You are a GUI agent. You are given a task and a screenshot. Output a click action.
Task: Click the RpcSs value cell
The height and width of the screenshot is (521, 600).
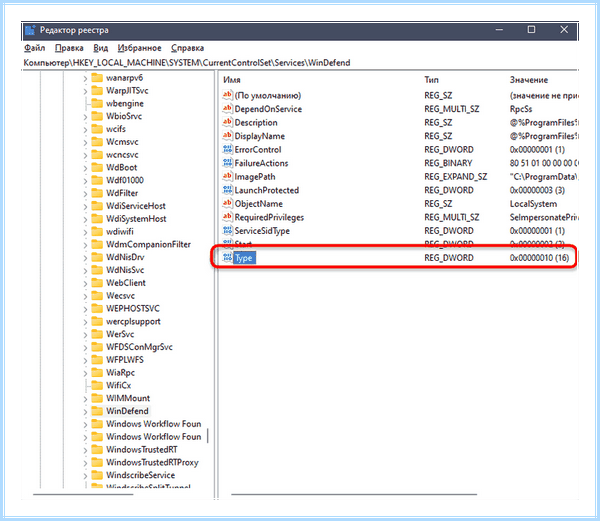tap(521, 109)
